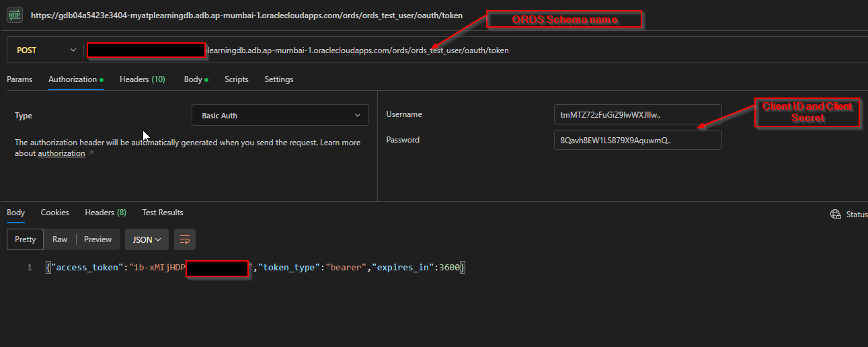The image size is (868, 347).
Task: Switch response view to Raw
Action: pyautogui.click(x=60, y=239)
